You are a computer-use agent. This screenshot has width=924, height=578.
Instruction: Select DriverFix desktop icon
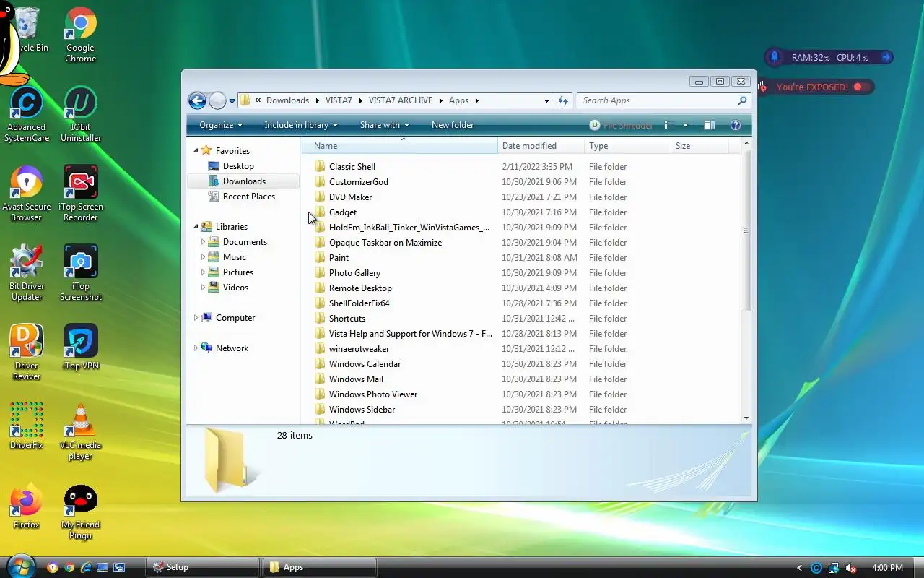(27, 426)
